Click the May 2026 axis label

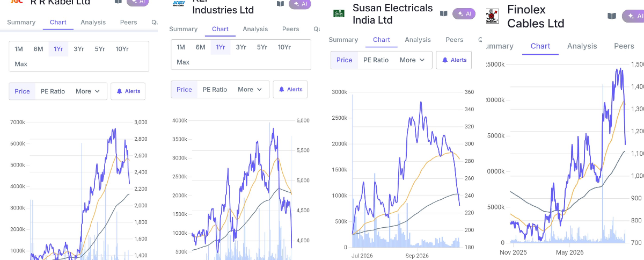tap(569, 252)
